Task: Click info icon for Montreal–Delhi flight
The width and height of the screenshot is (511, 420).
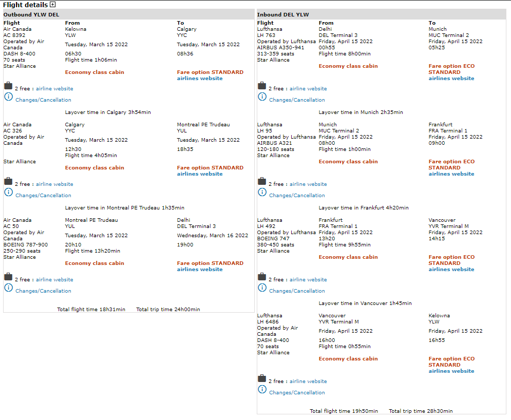Action: (8, 288)
